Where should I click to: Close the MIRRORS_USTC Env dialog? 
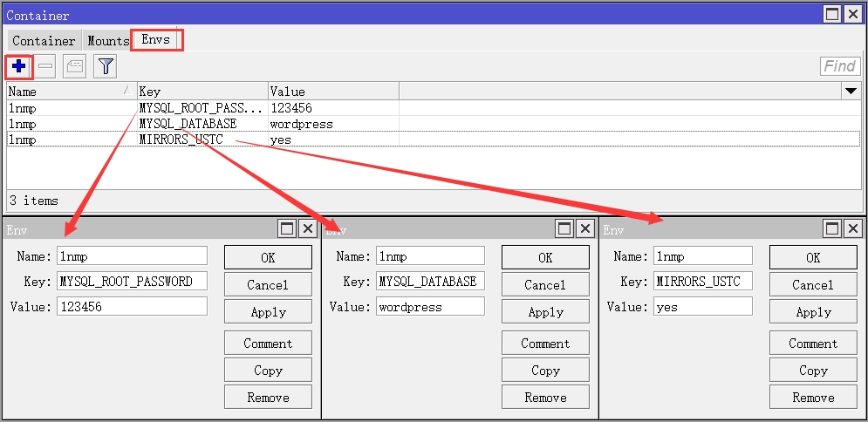854,228
